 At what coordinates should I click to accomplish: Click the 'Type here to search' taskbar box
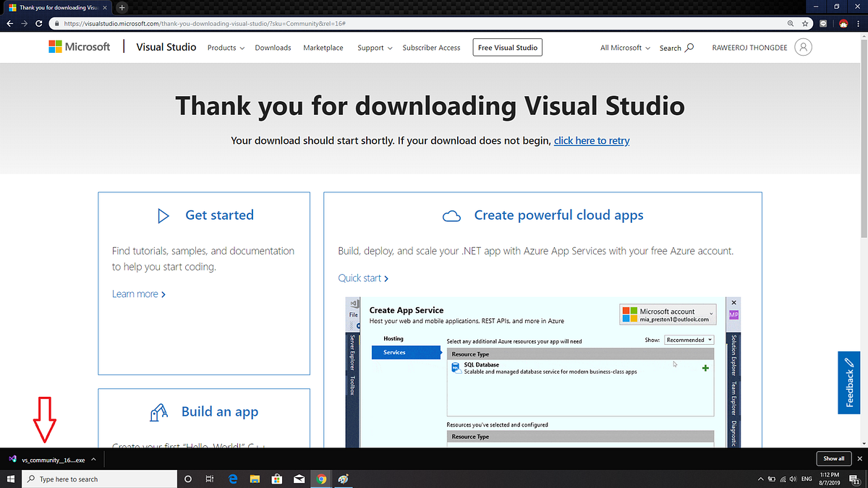[100, 479]
